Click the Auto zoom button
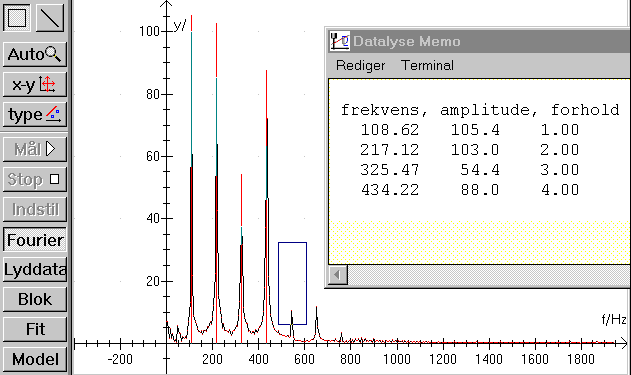The width and height of the screenshot is (631, 375). click(35, 54)
